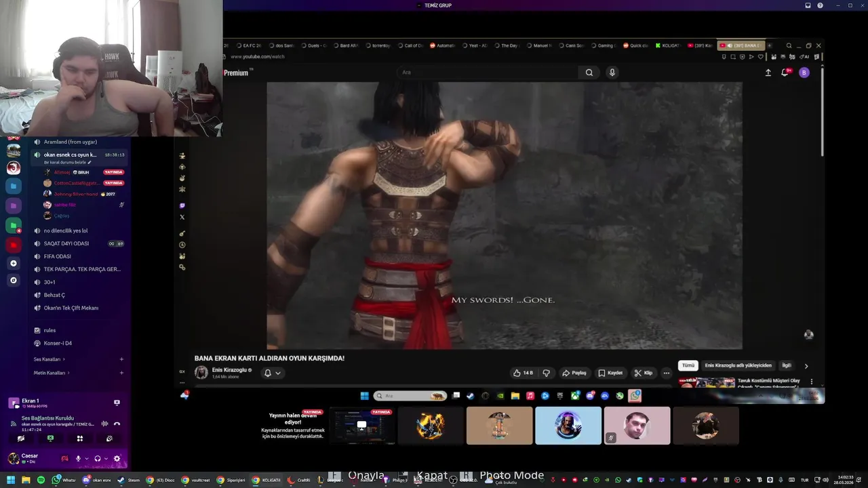The image size is (868, 488).
Task: Open the YouTube account avatar B
Action: point(804,73)
